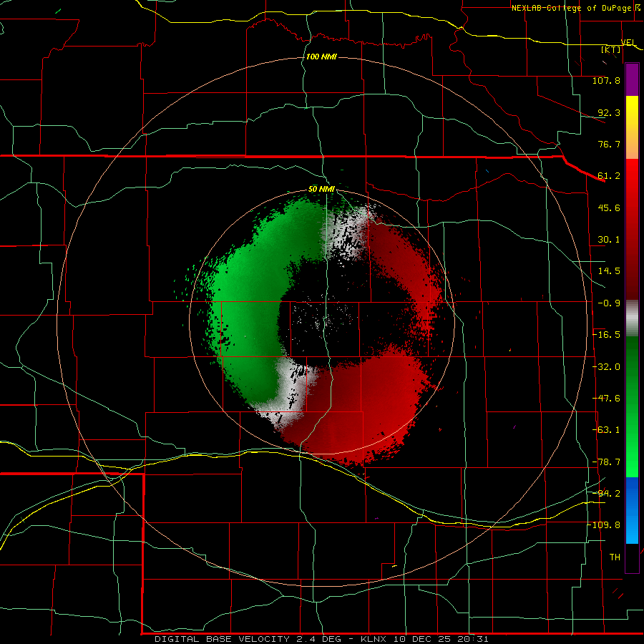
Task: Click the yellow-orange segment of color scale
Action: click(x=632, y=127)
